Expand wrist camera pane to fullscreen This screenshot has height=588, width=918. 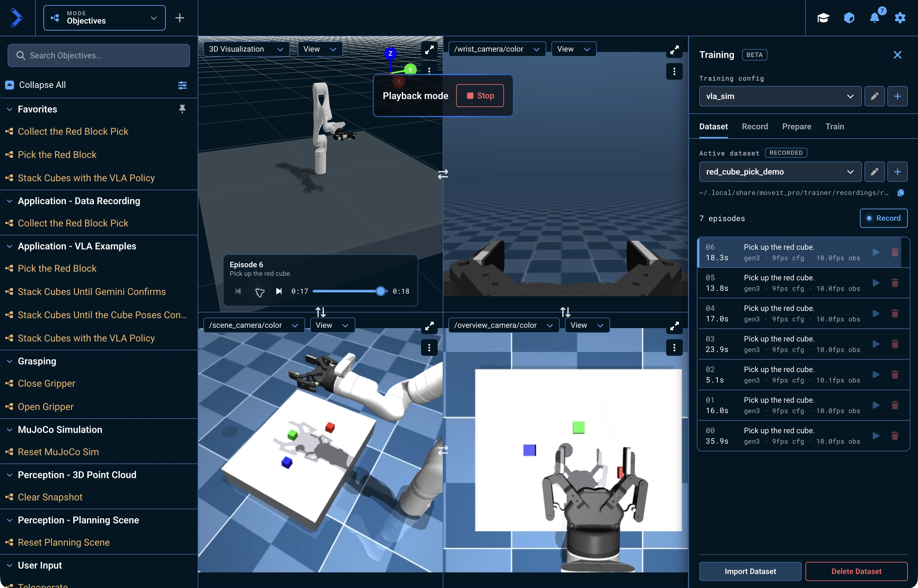click(674, 50)
